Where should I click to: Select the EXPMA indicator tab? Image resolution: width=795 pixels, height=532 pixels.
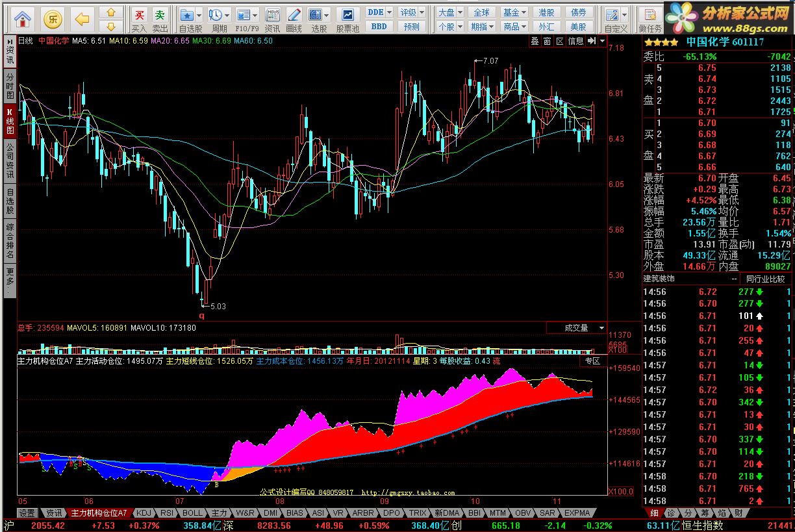coord(577,513)
